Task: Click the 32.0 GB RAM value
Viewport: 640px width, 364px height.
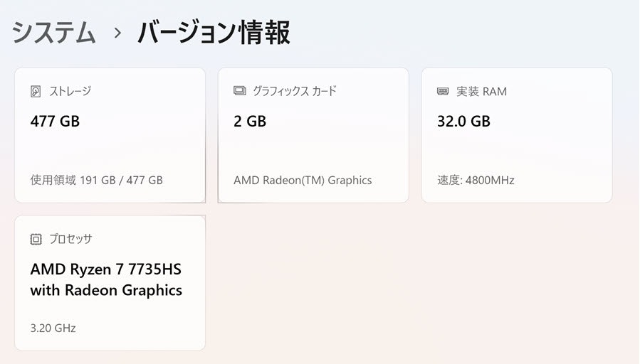Action: coord(463,122)
